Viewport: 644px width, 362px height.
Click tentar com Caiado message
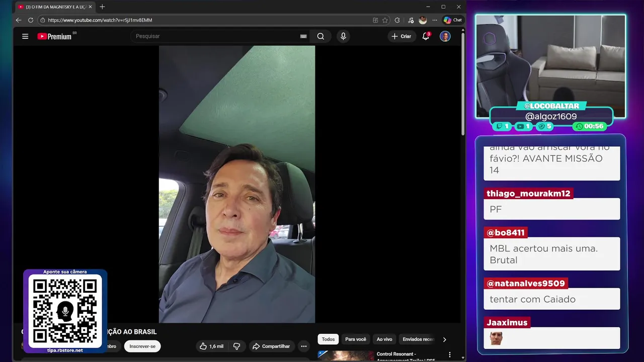coord(552,299)
